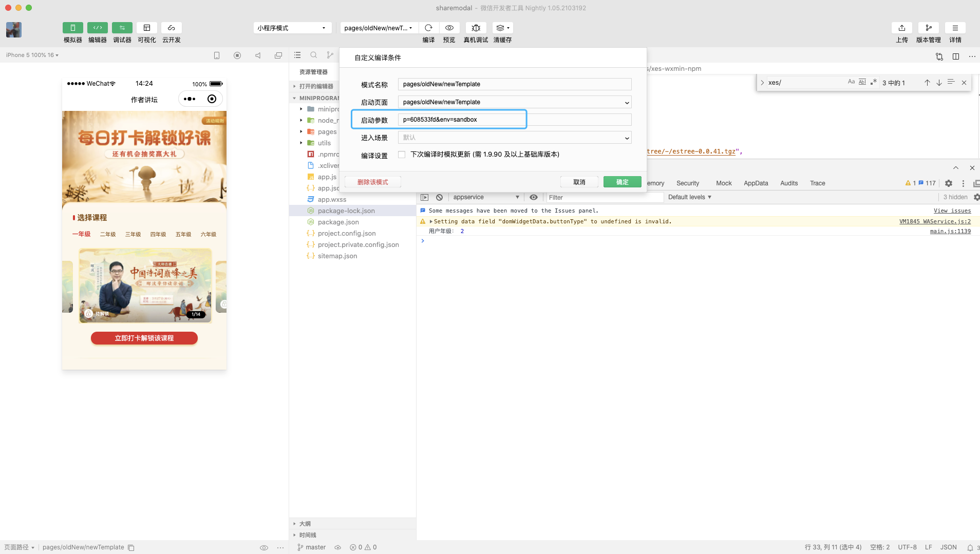Image resolution: width=980 pixels, height=554 pixels.
Task: Select package.json in file tree
Action: click(338, 222)
